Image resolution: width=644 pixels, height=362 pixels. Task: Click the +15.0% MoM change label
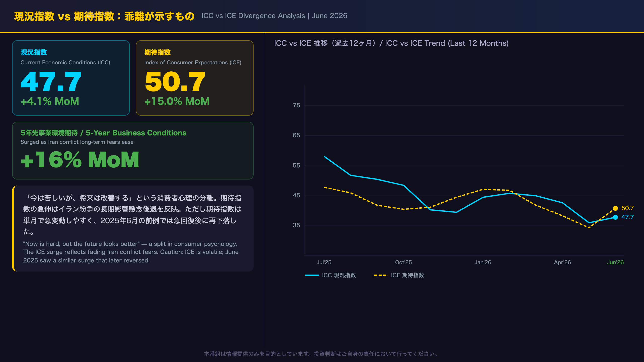(x=177, y=101)
